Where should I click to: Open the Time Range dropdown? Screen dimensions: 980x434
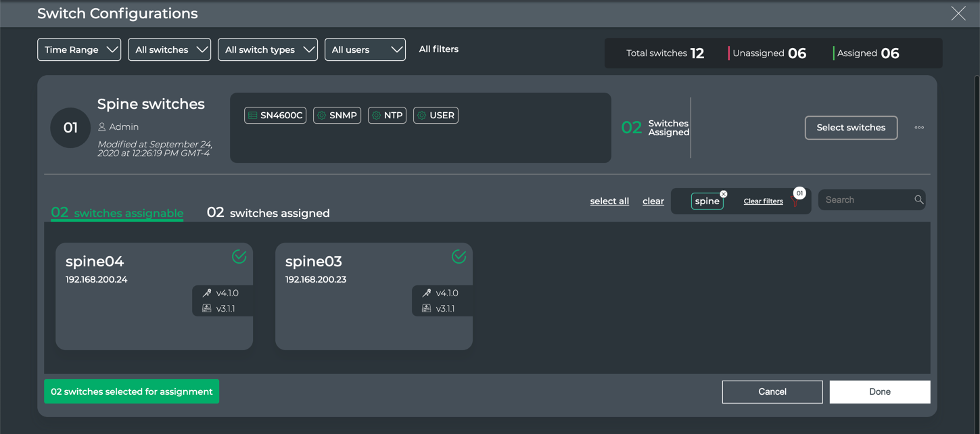tap(79, 49)
